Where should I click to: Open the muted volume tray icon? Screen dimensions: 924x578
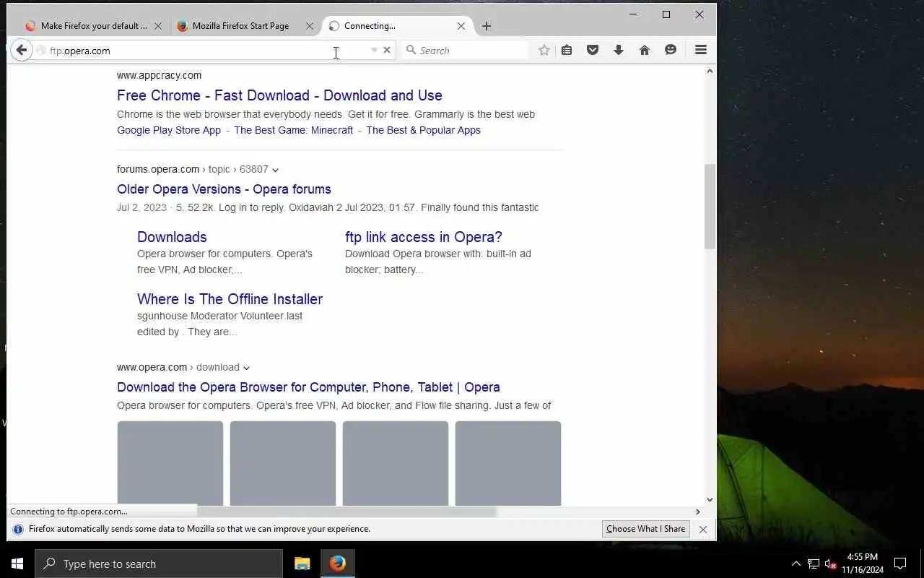(x=830, y=564)
